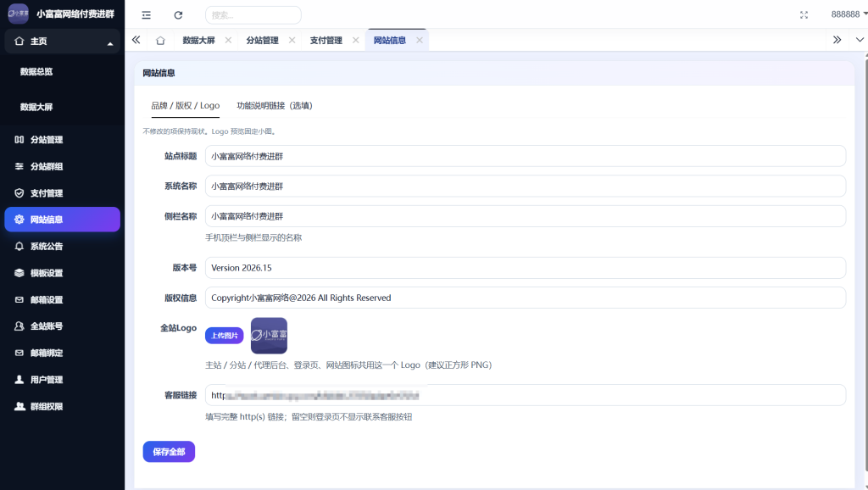
Task: Click the 网站信息 gear icon in sidebar
Action: click(19, 220)
